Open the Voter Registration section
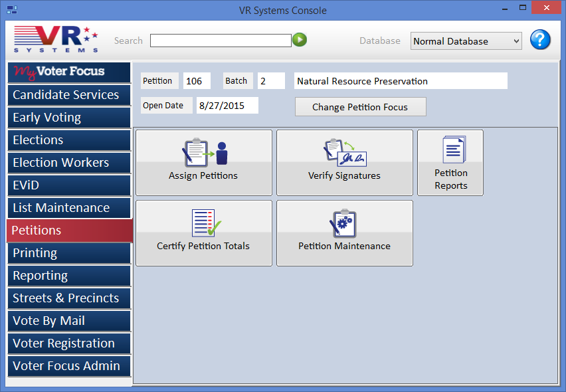The width and height of the screenshot is (566, 392). pyautogui.click(x=69, y=343)
